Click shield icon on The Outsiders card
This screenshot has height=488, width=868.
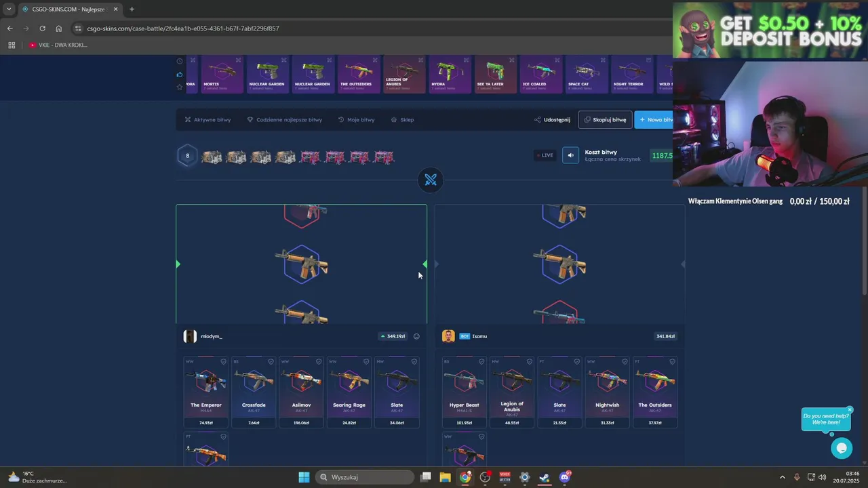[x=672, y=362]
